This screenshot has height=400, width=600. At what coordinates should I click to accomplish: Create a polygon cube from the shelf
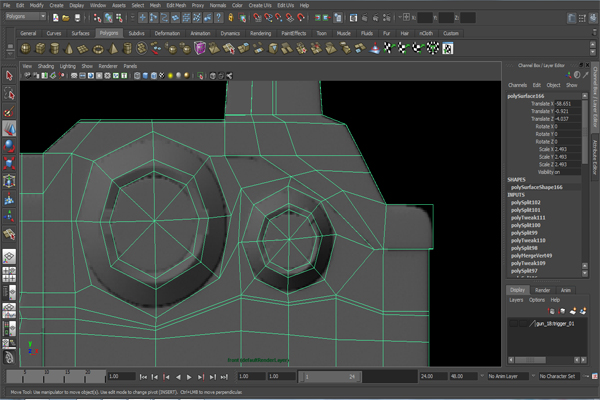tap(40, 48)
